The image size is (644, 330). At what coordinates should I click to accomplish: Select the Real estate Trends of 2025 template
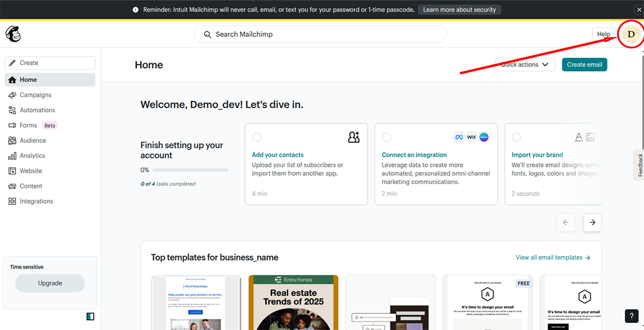(x=293, y=303)
